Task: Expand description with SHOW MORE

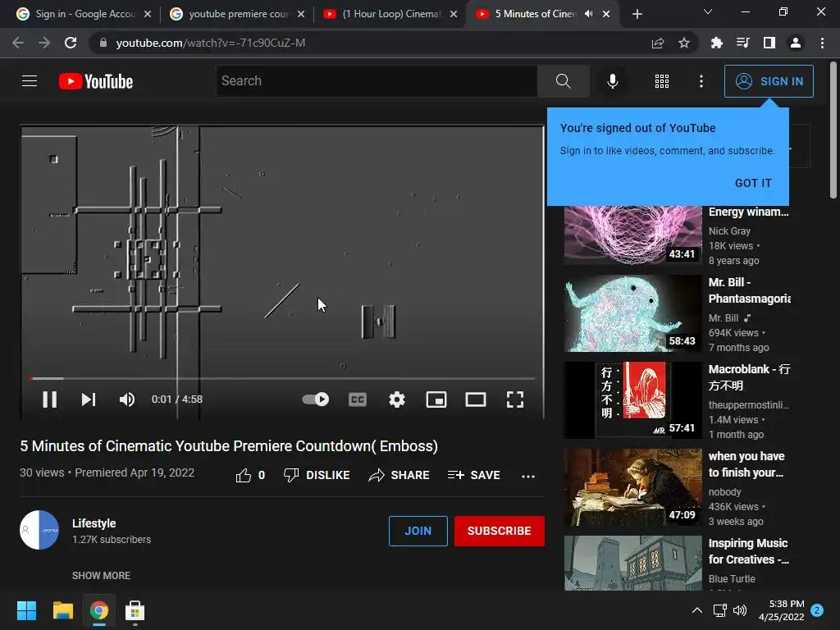Action: [101, 575]
